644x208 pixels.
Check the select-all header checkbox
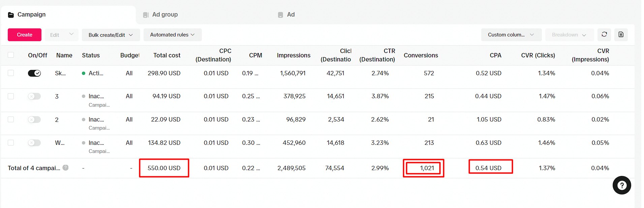11,55
